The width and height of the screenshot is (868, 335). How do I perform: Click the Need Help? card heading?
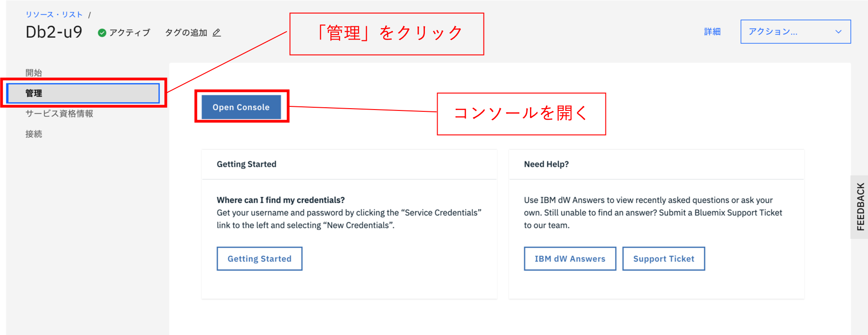(x=546, y=164)
